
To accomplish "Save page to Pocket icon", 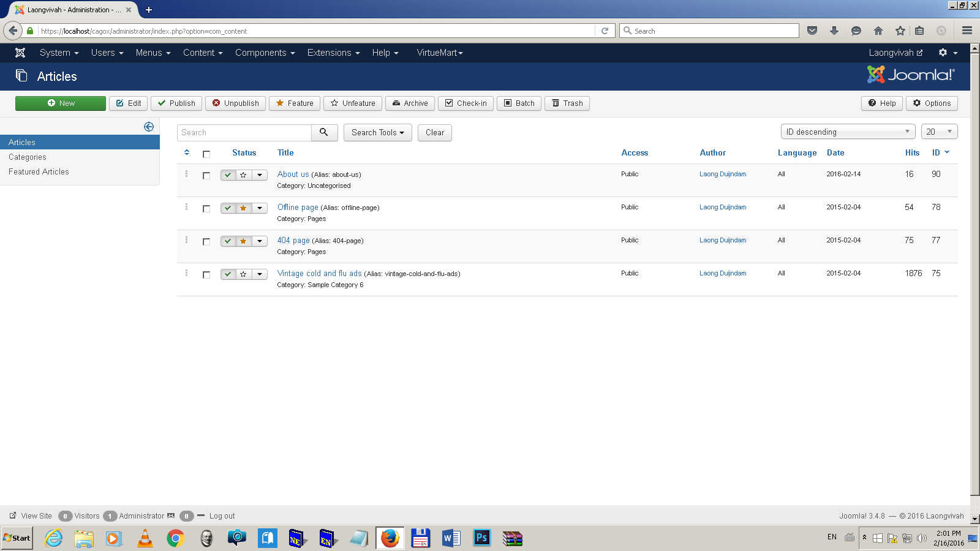I will point(812,31).
